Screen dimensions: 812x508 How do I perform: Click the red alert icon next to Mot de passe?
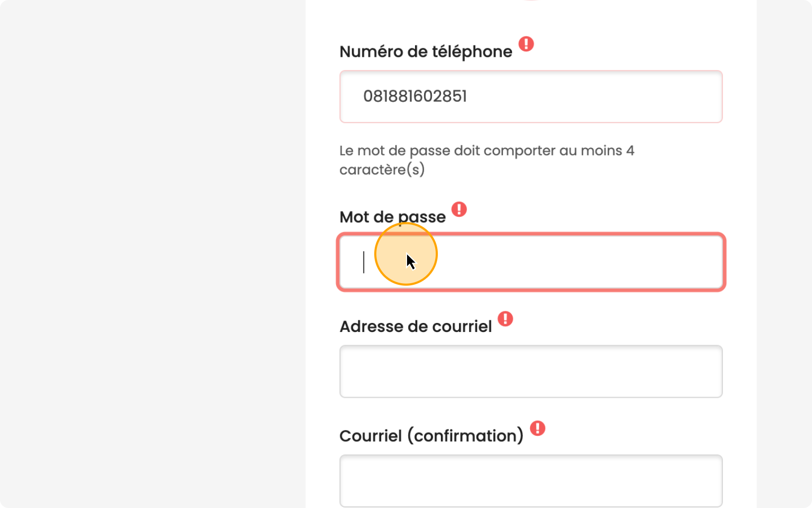click(459, 209)
